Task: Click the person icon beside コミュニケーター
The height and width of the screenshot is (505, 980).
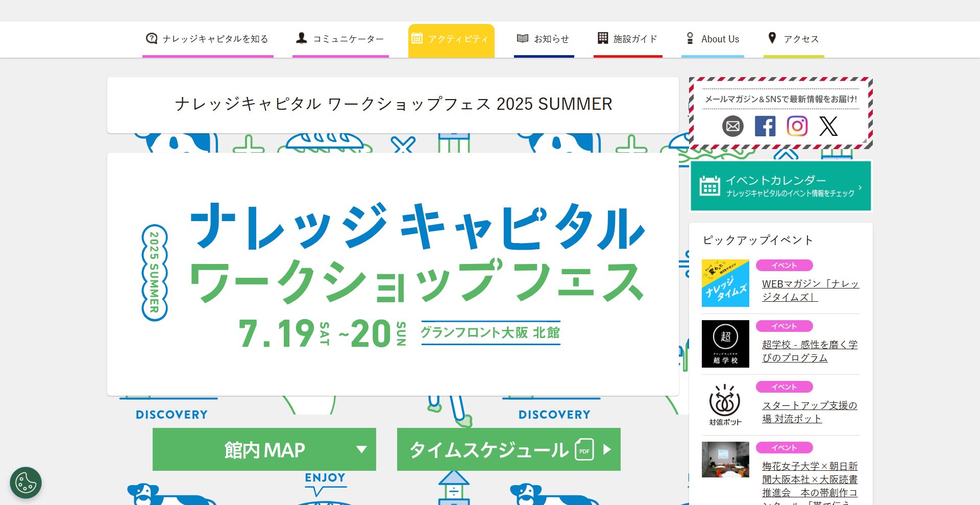Action: [302, 38]
